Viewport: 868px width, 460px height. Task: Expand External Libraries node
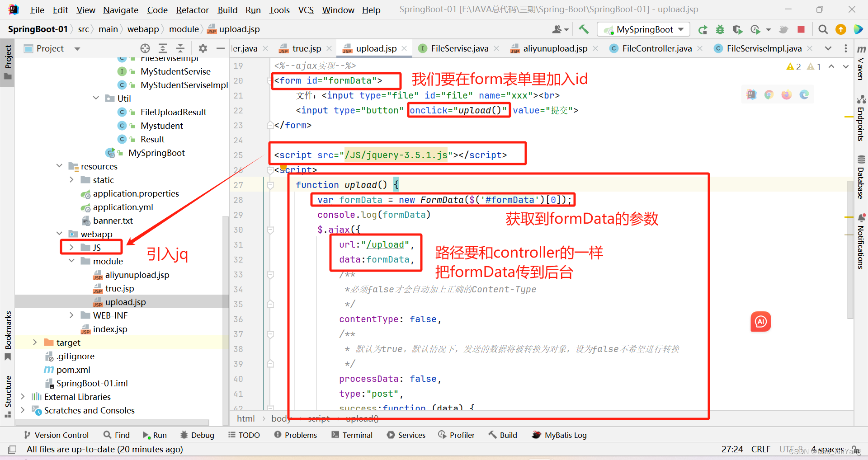point(23,396)
